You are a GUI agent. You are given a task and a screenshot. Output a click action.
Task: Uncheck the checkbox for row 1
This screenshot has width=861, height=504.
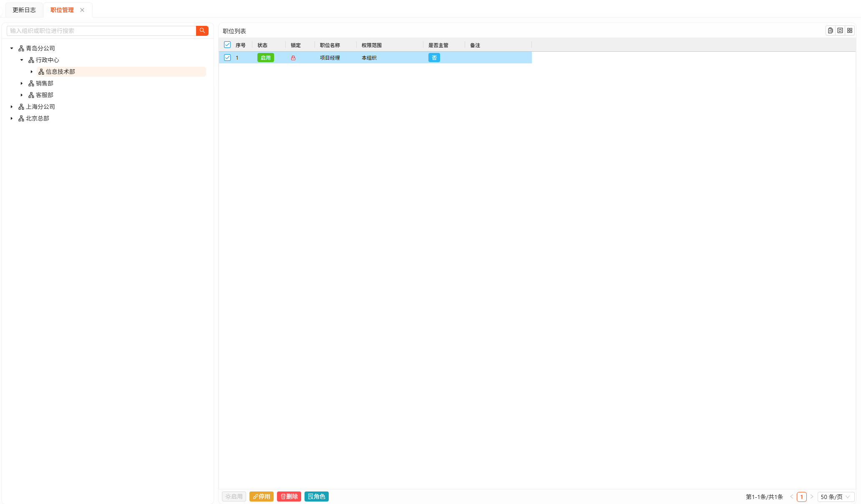227,58
